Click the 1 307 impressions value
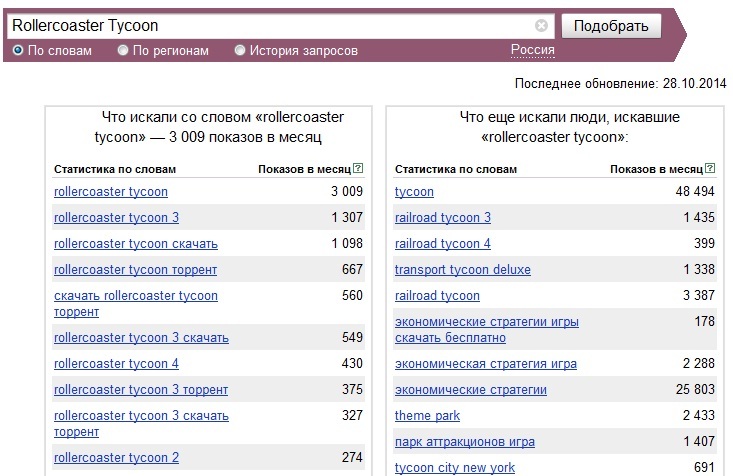The height and width of the screenshot is (476, 733). (347, 217)
